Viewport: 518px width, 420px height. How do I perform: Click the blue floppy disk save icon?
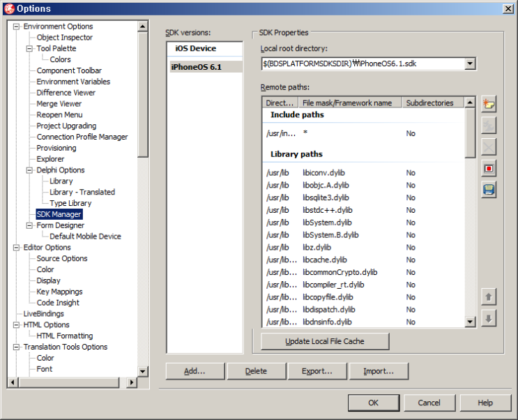[489, 190]
